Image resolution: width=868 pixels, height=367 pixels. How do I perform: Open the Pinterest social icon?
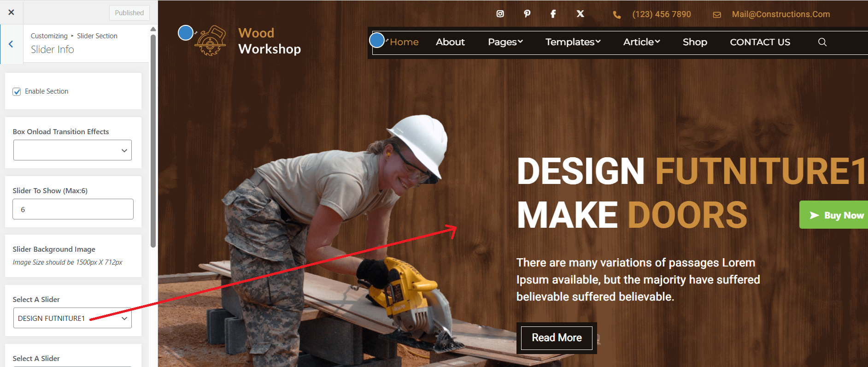(527, 14)
